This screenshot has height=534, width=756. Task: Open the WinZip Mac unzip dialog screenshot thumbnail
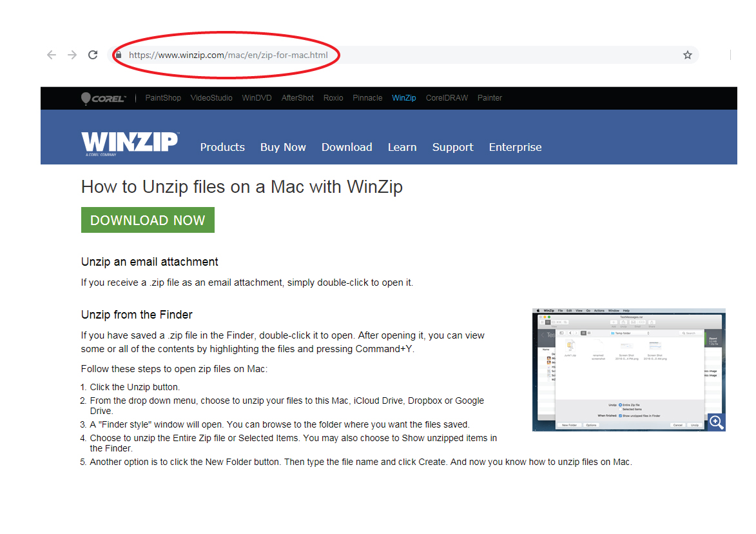(x=629, y=370)
